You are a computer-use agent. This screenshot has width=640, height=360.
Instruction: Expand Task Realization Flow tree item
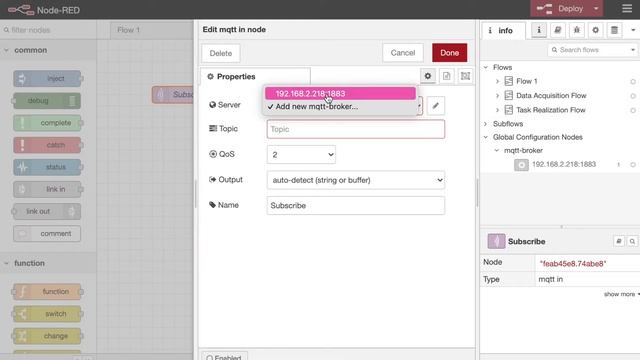[497, 110]
